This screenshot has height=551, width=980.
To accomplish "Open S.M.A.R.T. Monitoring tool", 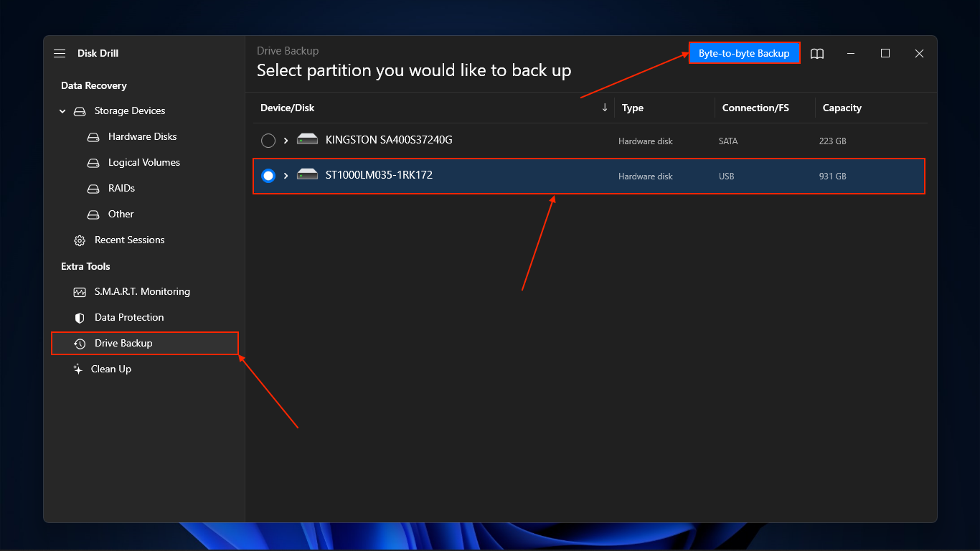I will point(142,291).
